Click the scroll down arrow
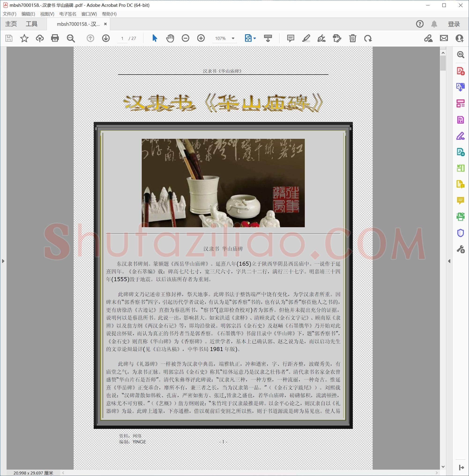469x476 pixels. 443,467
